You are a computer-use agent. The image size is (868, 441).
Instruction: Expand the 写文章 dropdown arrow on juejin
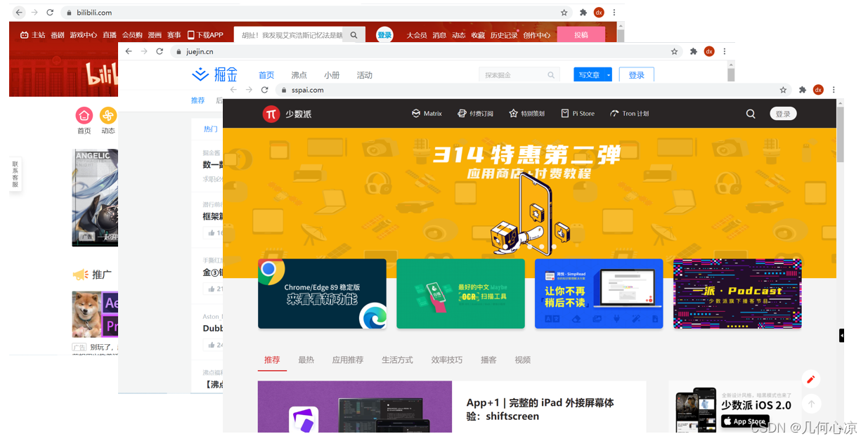pos(609,75)
